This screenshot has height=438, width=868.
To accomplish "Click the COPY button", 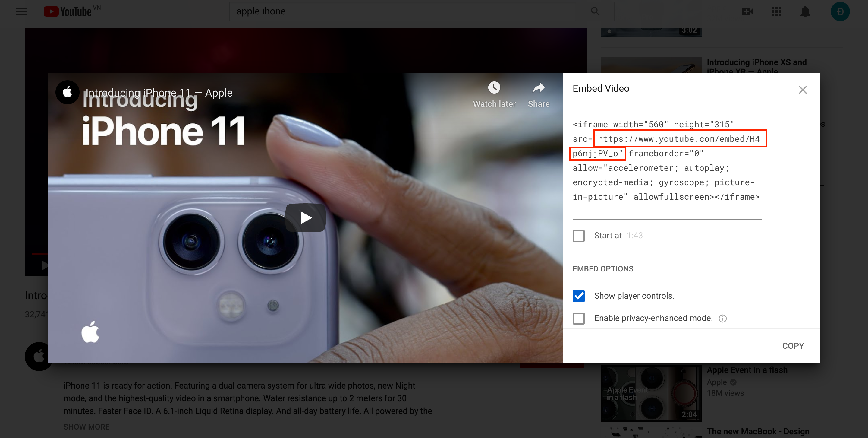I will [793, 346].
